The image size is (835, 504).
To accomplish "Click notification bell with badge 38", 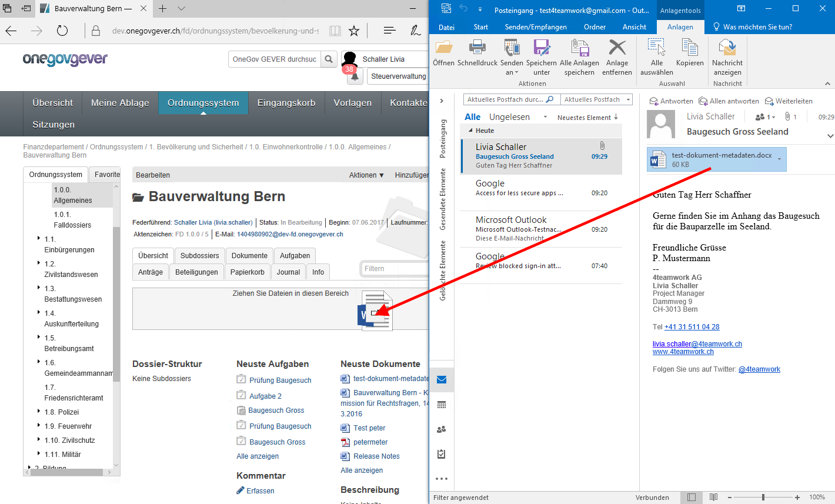I will click(x=354, y=75).
